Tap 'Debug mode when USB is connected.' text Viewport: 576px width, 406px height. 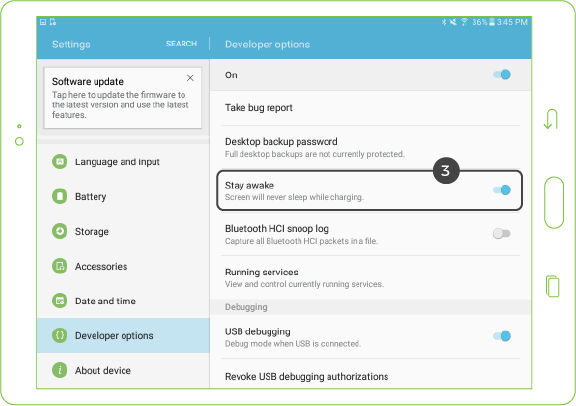[293, 344]
